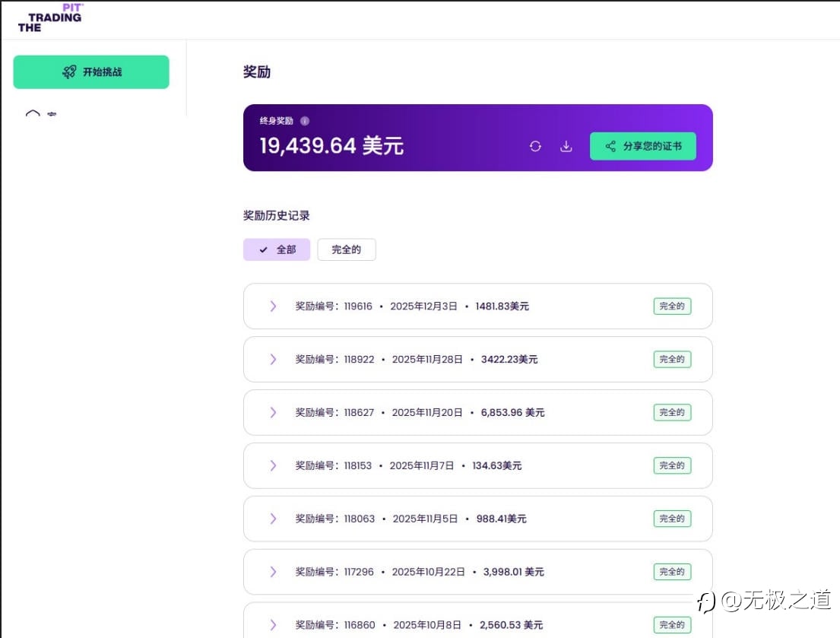Screen dimensions: 840x638
Task: Click the 19,439.64 美元 lifetime reward amount
Action: 331,146
